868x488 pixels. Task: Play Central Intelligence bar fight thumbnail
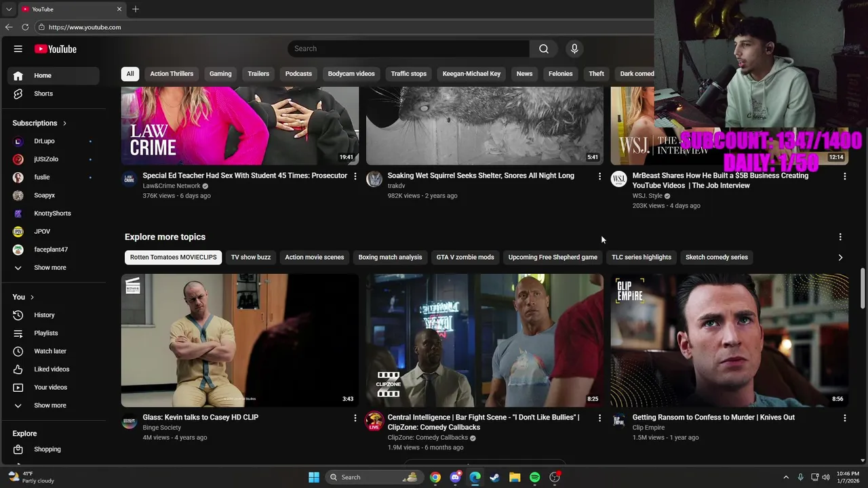485,340
